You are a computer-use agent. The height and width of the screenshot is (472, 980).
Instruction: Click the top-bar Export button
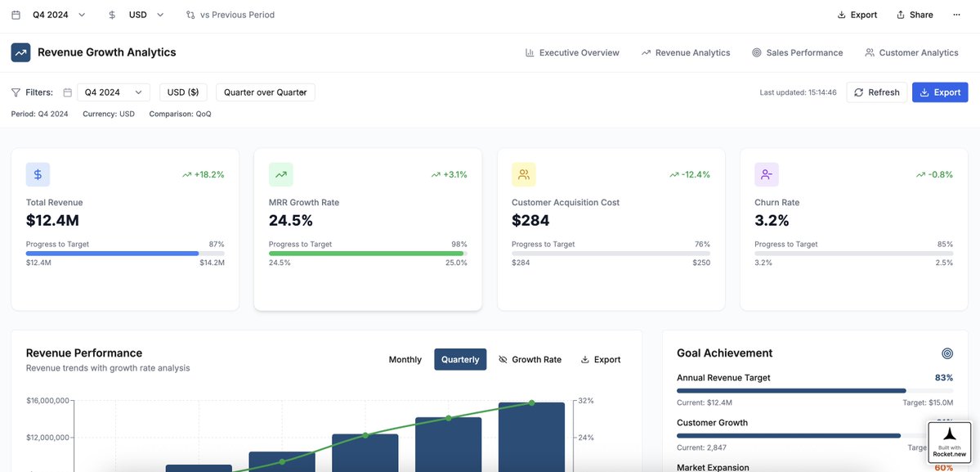pyautogui.click(x=857, y=15)
